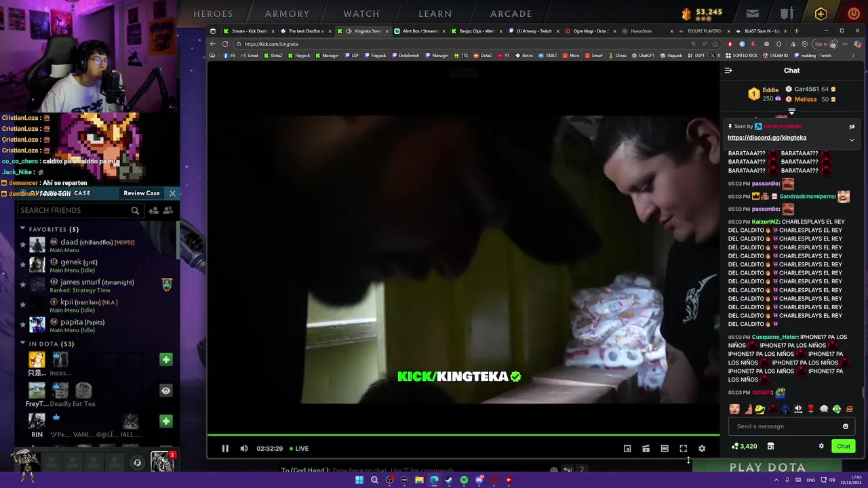Screen dimensions: 868x488
Task: Open the Chess bookmark
Action: [617, 56]
